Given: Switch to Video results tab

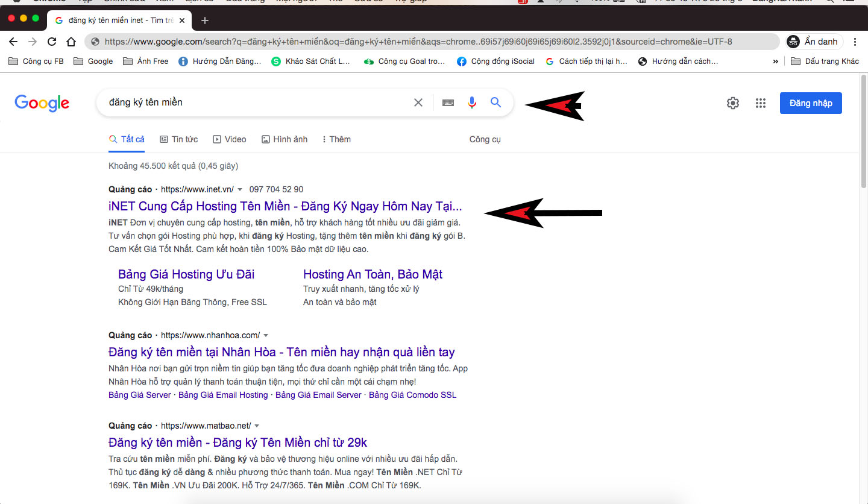Looking at the screenshot, I should point(230,139).
